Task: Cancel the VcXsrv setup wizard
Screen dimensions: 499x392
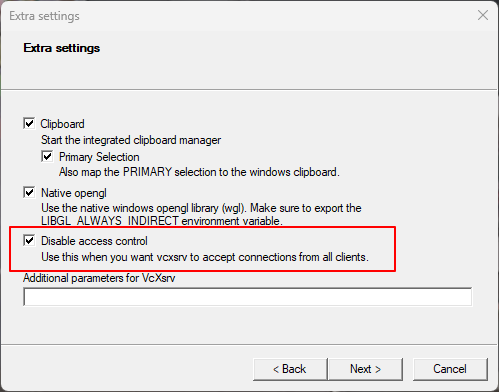Action: pyautogui.click(x=450, y=369)
